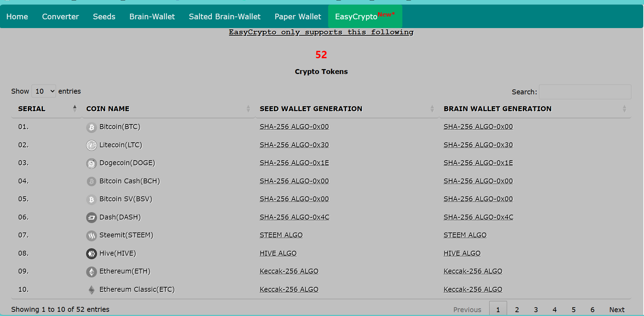Open Litecoin seed wallet SHA-256 ALGO-0x30 link
Screen dimensions: 644x316
pos(294,145)
